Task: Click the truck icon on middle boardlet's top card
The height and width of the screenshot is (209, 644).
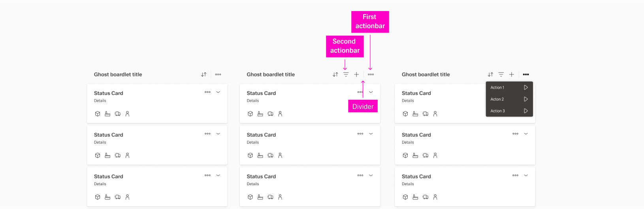Action: point(270,114)
